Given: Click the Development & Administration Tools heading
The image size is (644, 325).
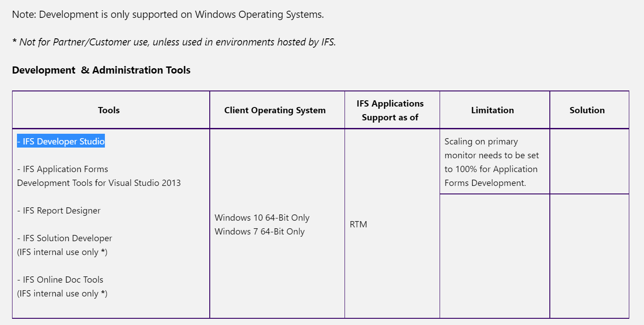Looking at the screenshot, I should [x=101, y=70].
